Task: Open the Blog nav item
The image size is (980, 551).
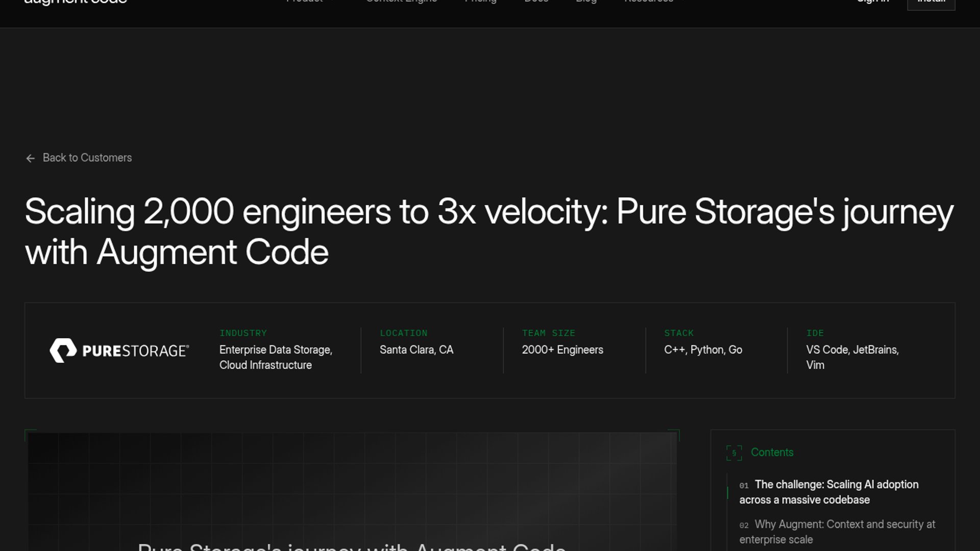Action: [586, 2]
